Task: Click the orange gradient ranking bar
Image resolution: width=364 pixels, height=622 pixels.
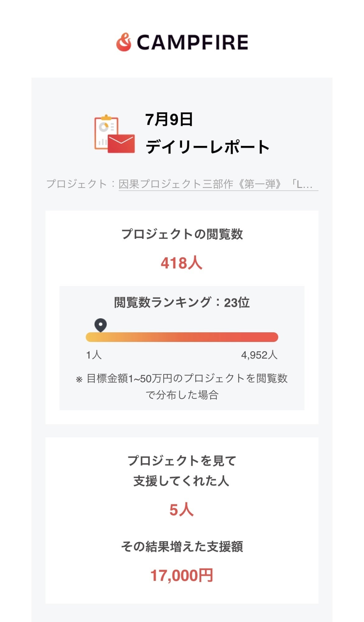Action: pyautogui.click(x=182, y=337)
